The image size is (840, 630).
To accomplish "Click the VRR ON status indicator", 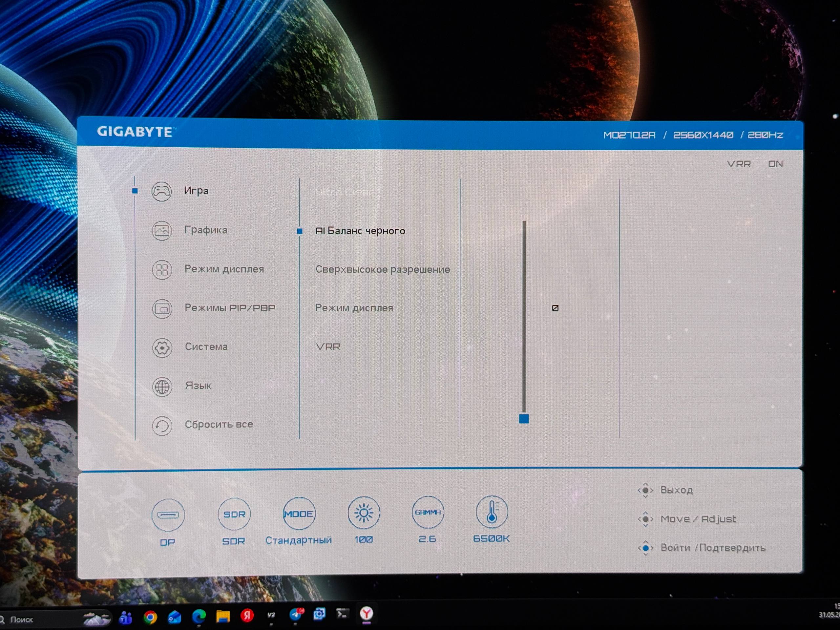I will pyautogui.click(x=755, y=164).
